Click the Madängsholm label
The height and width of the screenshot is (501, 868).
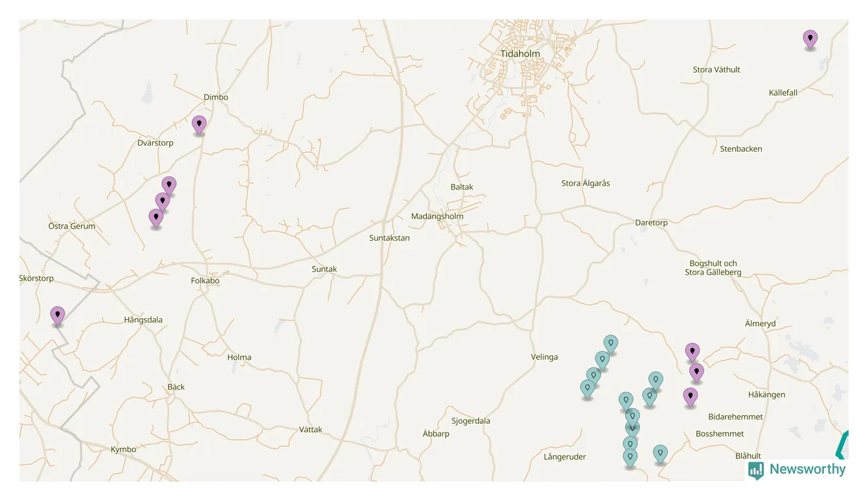tap(437, 217)
